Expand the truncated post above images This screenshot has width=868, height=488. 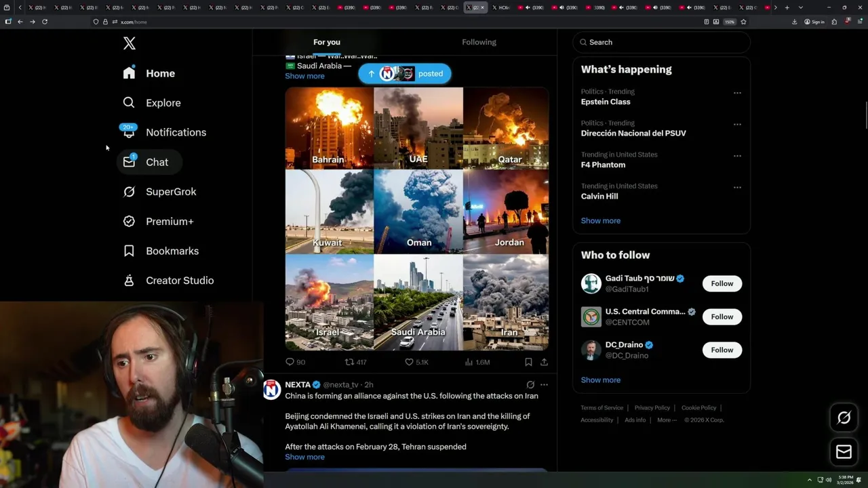[x=304, y=76]
